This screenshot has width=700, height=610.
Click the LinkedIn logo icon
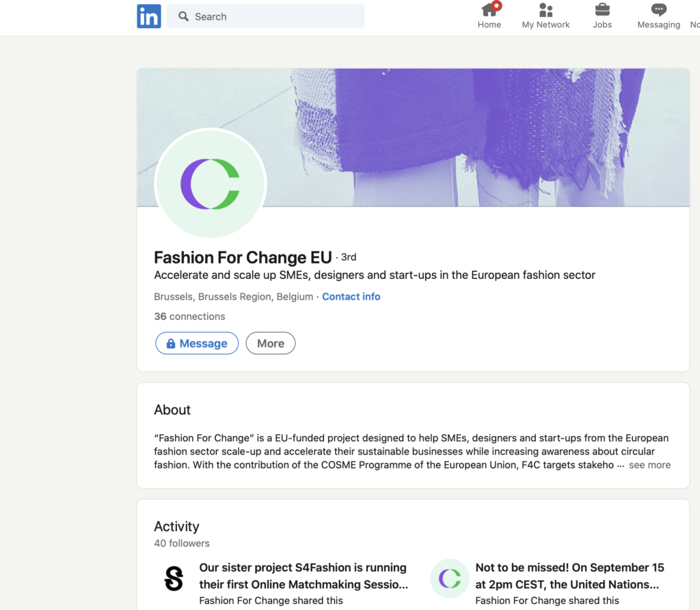[148, 16]
